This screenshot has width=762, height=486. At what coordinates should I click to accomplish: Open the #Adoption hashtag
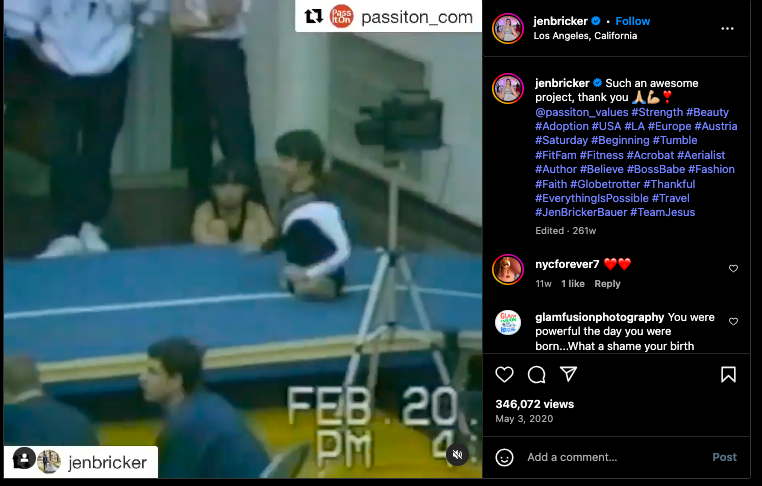(562, 126)
